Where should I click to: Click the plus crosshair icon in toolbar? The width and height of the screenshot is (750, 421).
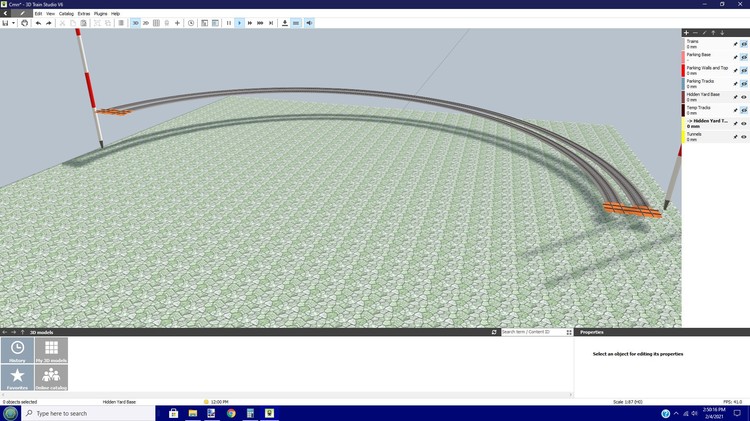[x=177, y=23]
